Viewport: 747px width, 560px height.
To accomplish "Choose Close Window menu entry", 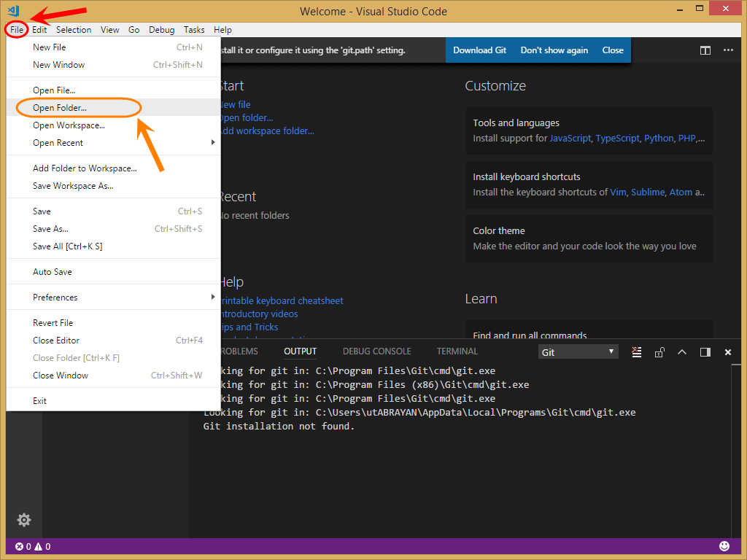I will pyautogui.click(x=113, y=376).
